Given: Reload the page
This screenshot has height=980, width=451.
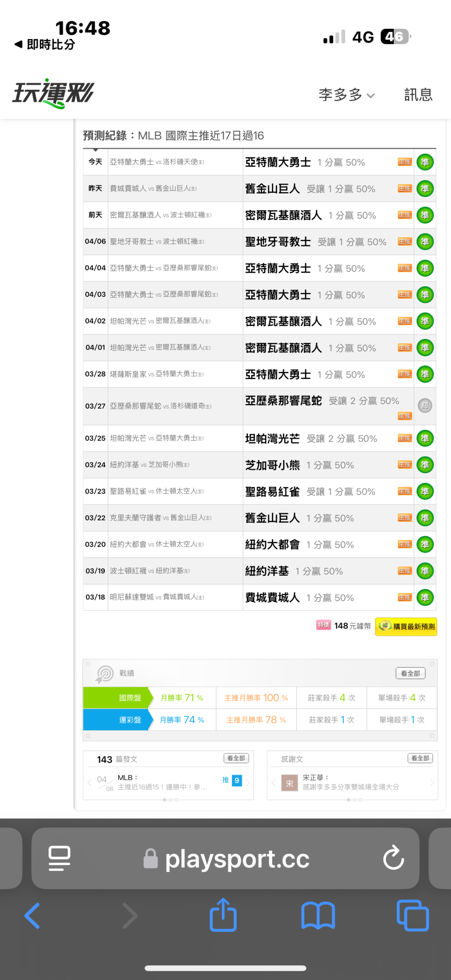Looking at the screenshot, I should (393, 858).
